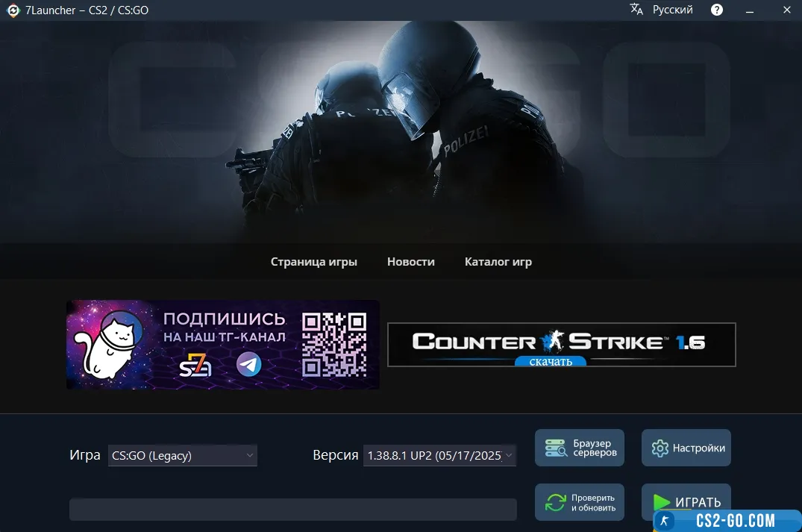Click the скачать download button on banner
Image resolution: width=802 pixels, height=532 pixels.
point(551,362)
